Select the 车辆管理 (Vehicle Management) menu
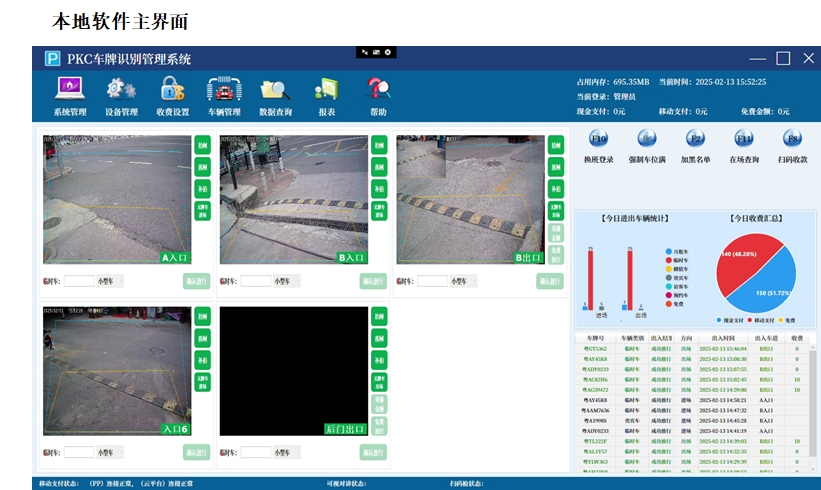821x490 pixels. click(224, 91)
